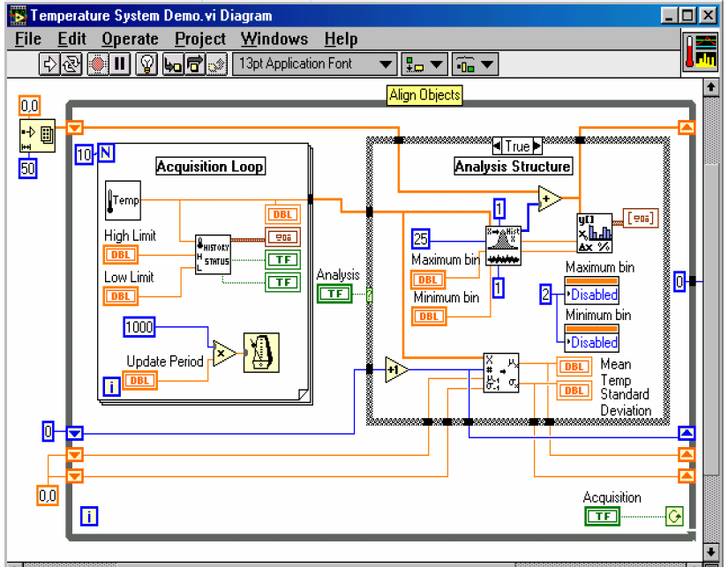Click the Acquisition boolean TF terminal
Screen dimensions: 728x567
tap(603, 516)
